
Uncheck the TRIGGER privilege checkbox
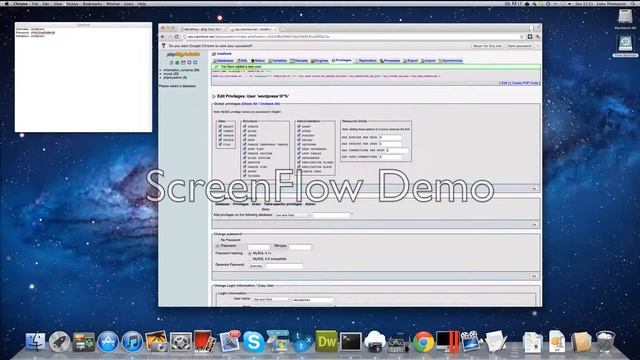click(245, 176)
